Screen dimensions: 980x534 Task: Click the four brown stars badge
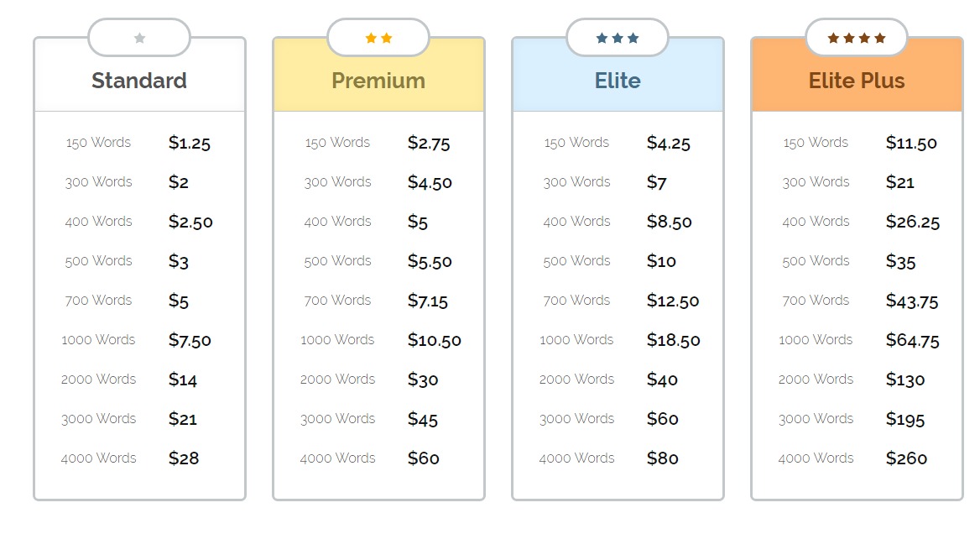click(x=857, y=38)
